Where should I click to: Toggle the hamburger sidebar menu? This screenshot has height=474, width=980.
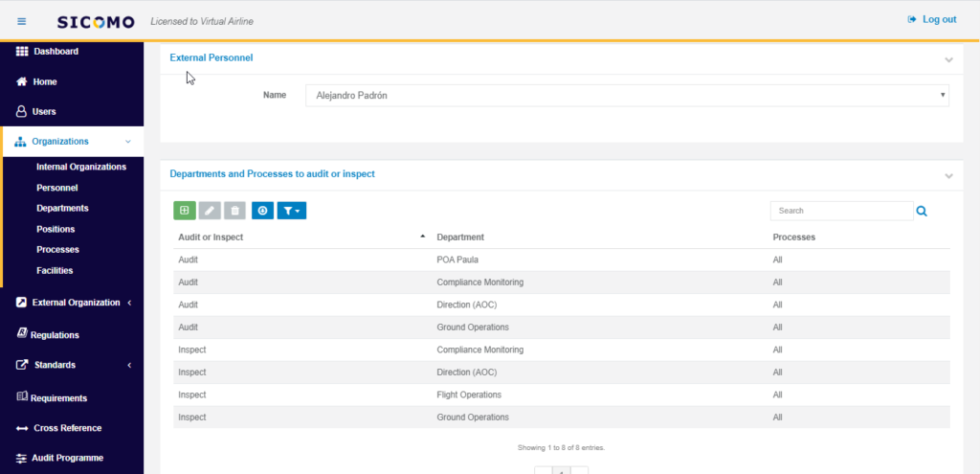22,20
